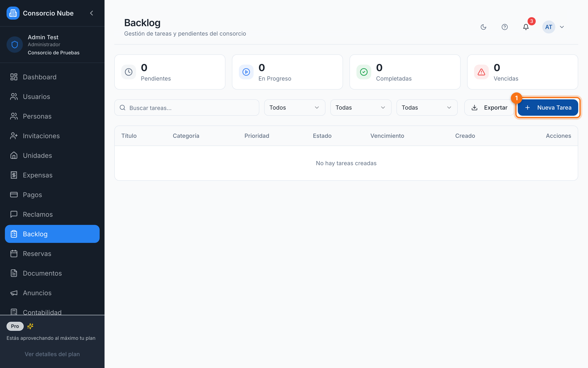Open Personas section
This screenshot has height=368, width=588.
[x=52, y=116]
